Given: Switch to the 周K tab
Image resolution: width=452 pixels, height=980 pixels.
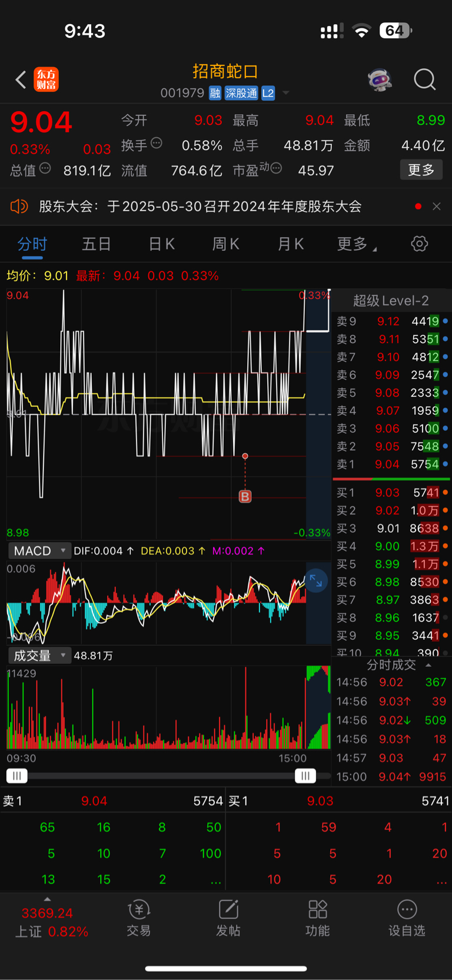Looking at the screenshot, I should click(x=225, y=244).
